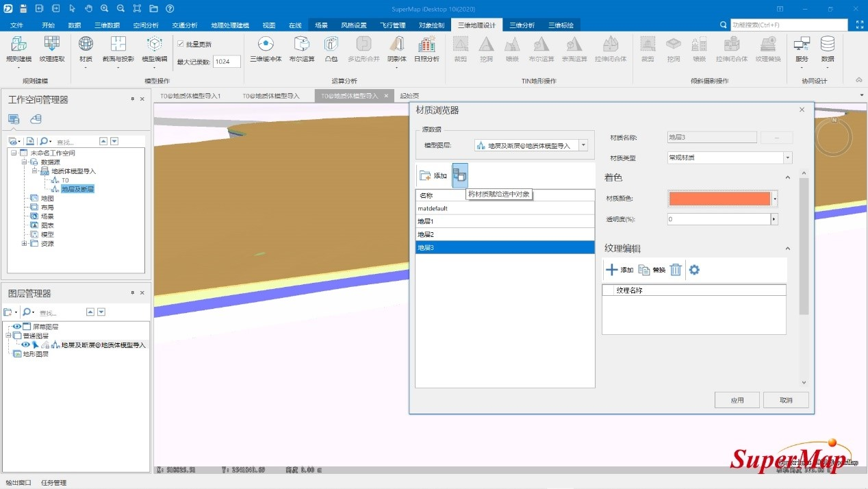The width and height of the screenshot is (868, 489).
Task: Run 三维缓冲体 analysis
Action: coord(266,49)
